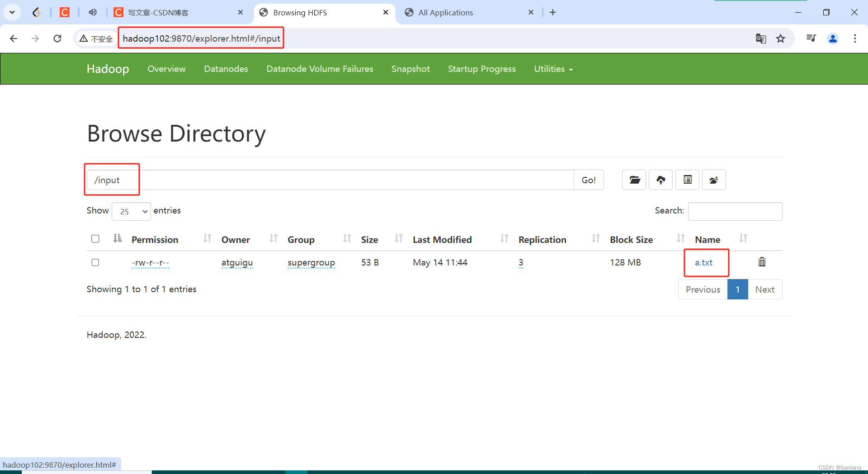Click the Previous pagination button
868x474 pixels.
(703, 289)
